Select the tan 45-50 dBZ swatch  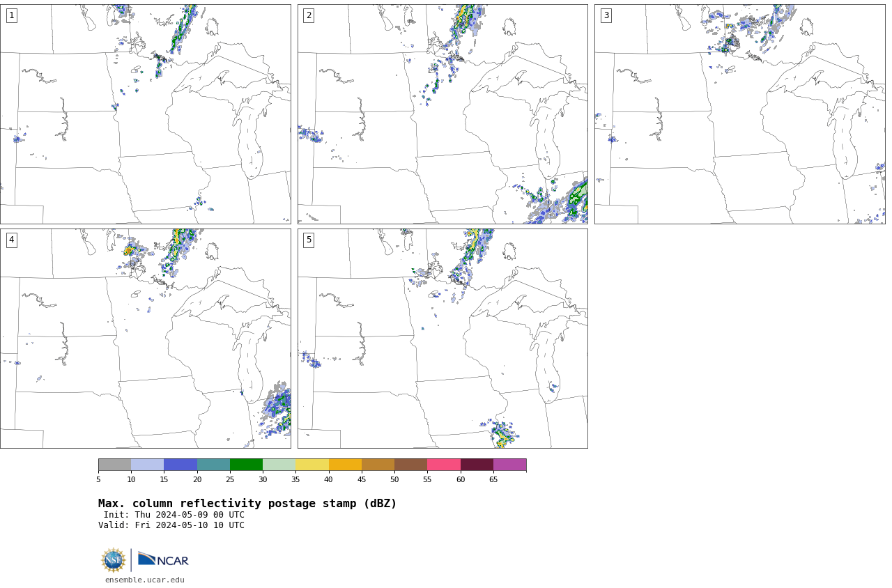378,465
